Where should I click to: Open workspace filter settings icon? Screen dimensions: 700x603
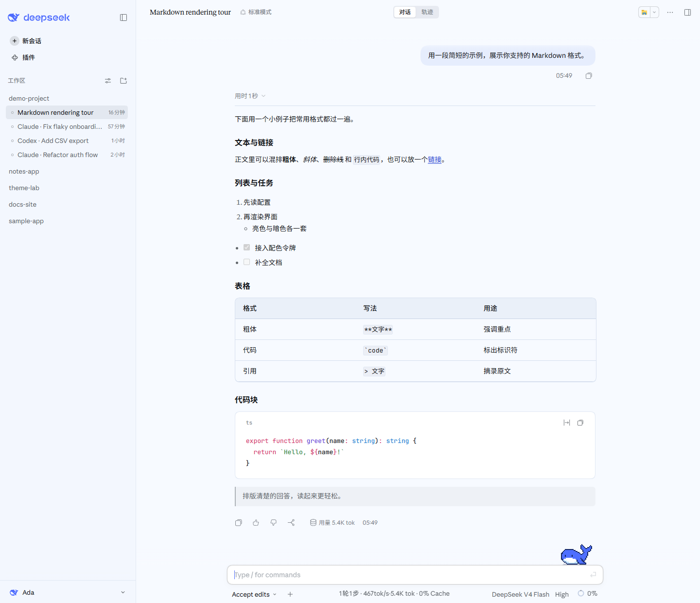coord(108,81)
